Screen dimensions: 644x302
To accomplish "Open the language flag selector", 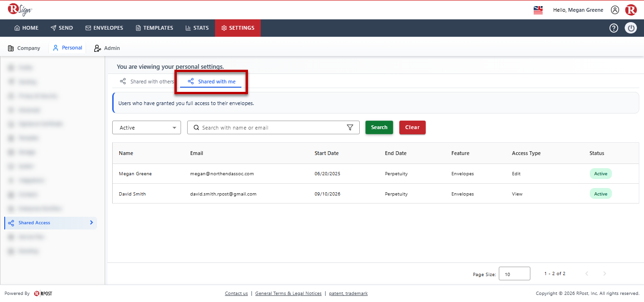I will coord(538,10).
